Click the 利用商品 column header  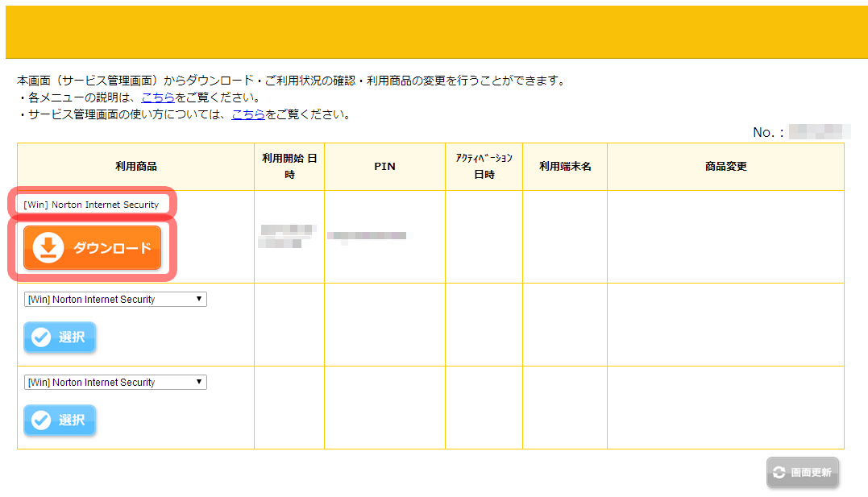point(135,167)
